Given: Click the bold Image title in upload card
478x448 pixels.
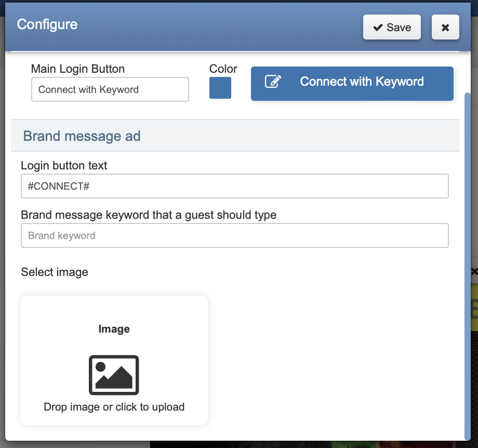Looking at the screenshot, I should click(x=114, y=329).
